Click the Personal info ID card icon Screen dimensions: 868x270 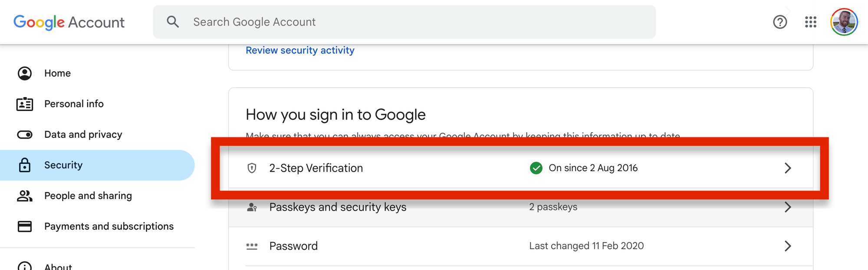25,104
